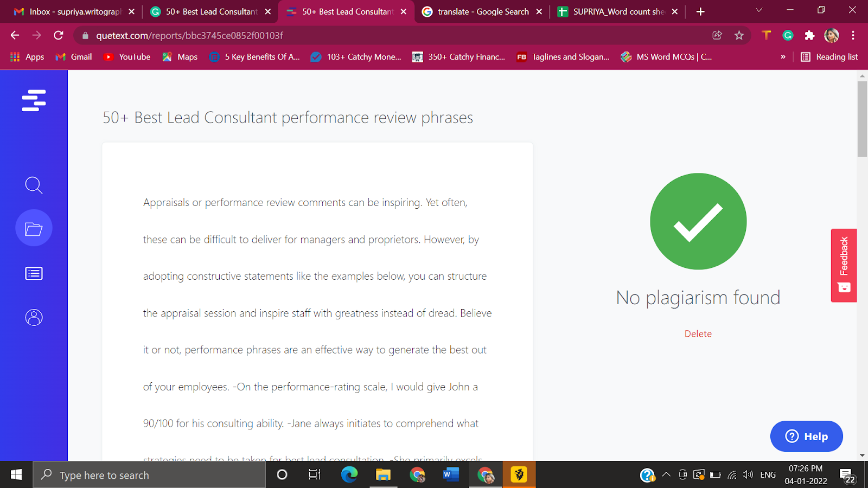The width and height of the screenshot is (868, 488).
Task: Click the ENG language indicator
Action: click(x=768, y=475)
